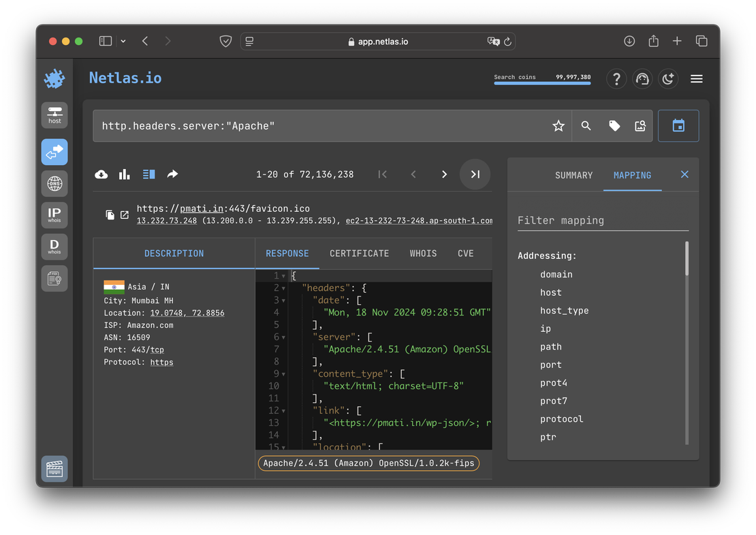Open the IP whois tool

54,215
